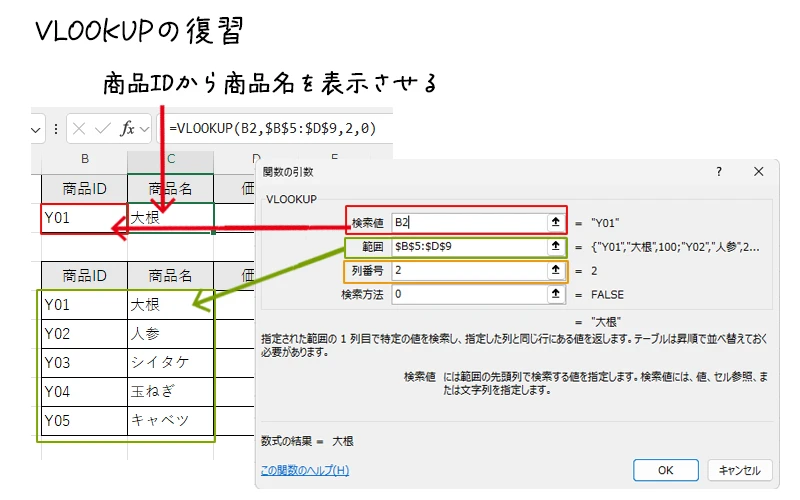
Task: Click the 列番号 input field
Action: (x=469, y=270)
